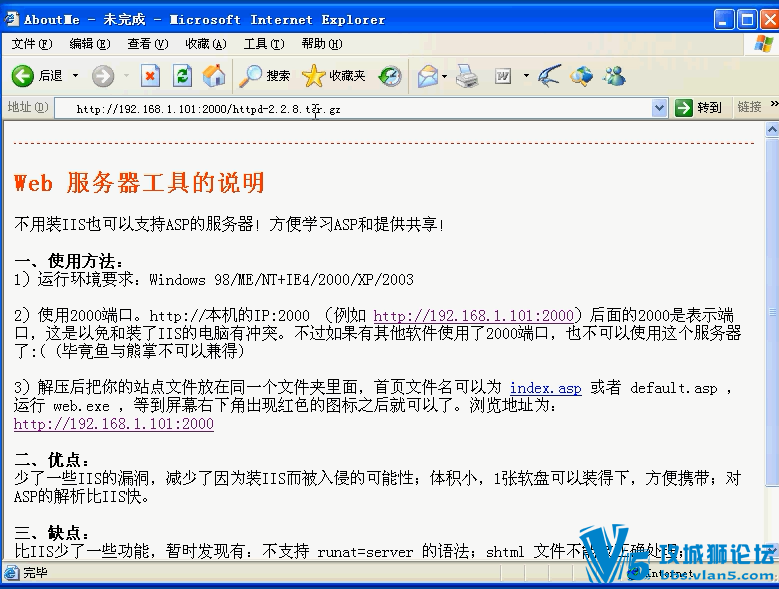Expand the address bar dropdown arrow
779x589 pixels.
(659, 107)
